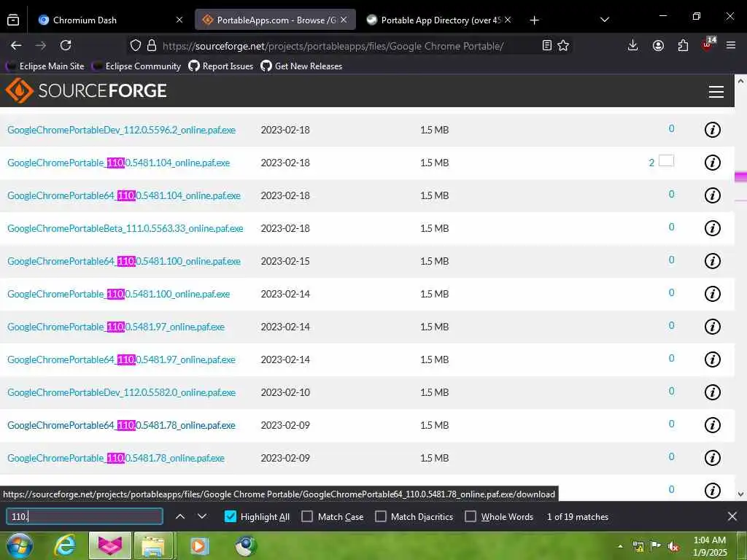Screen dimensions: 747x560
Task: Download GoogleChromePortable_110.0.5481.104_online.paf.exe
Action: coord(119,163)
